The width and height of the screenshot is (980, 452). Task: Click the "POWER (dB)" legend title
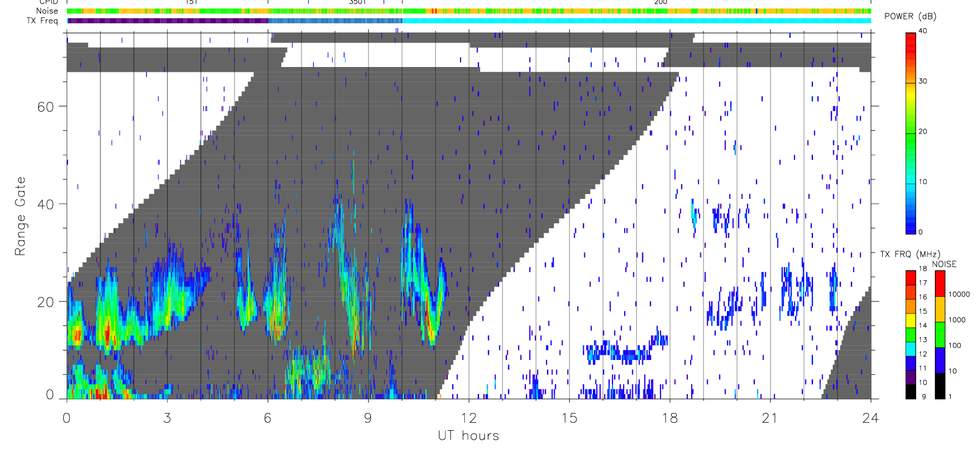pos(910,16)
